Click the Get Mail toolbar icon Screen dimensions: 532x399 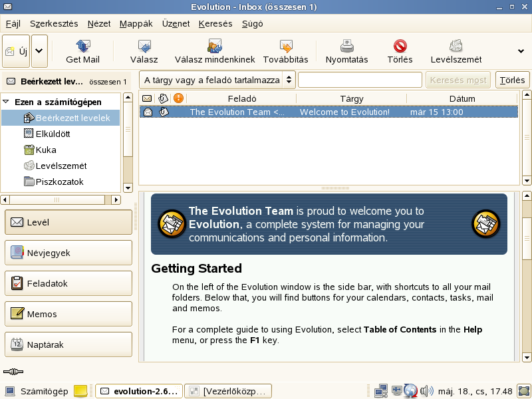tap(82, 46)
